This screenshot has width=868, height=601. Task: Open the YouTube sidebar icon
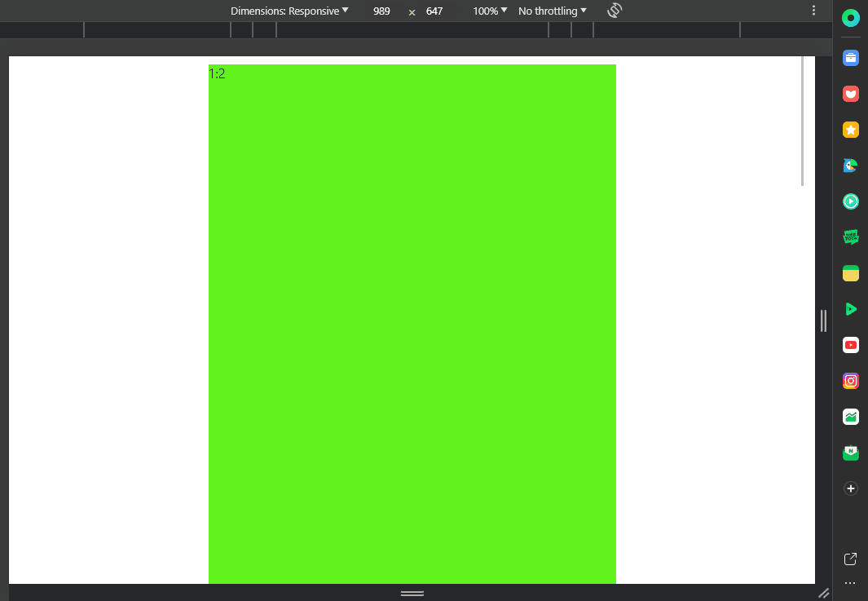[850, 345]
